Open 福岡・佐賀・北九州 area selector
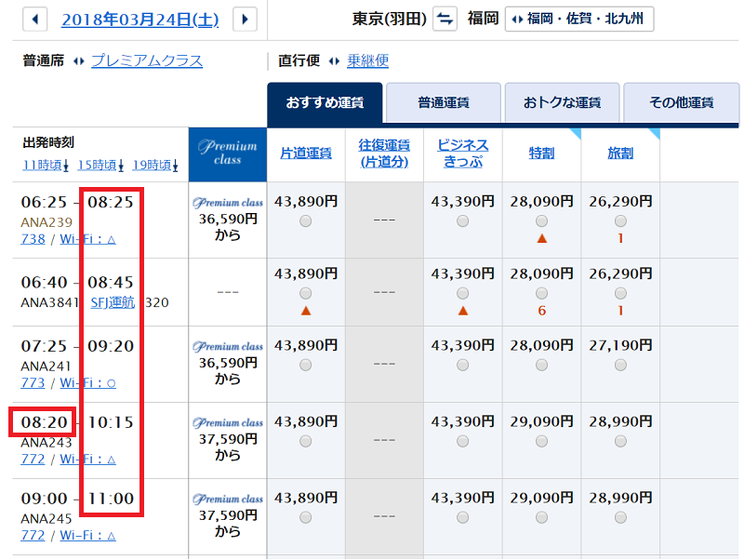Image resolution: width=744 pixels, height=560 pixels. pos(579,19)
